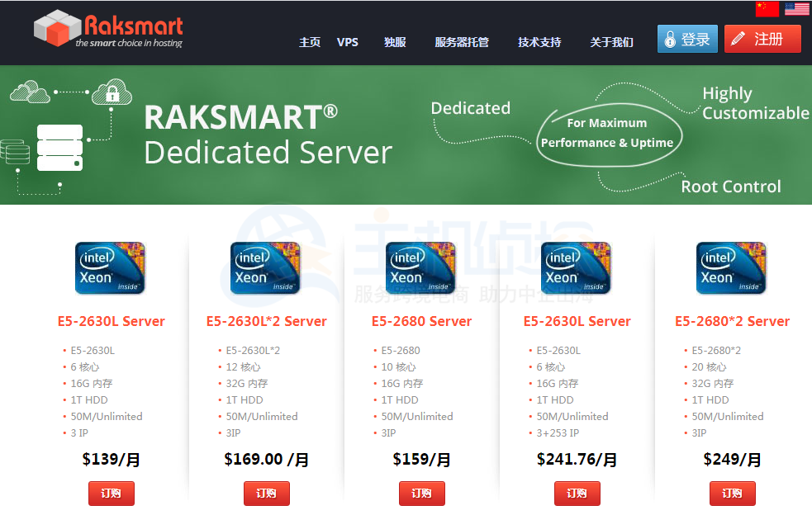The height and width of the screenshot is (515, 812).
Task: Order the $249/月 E5-2680*2 server
Action: coord(732,494)
